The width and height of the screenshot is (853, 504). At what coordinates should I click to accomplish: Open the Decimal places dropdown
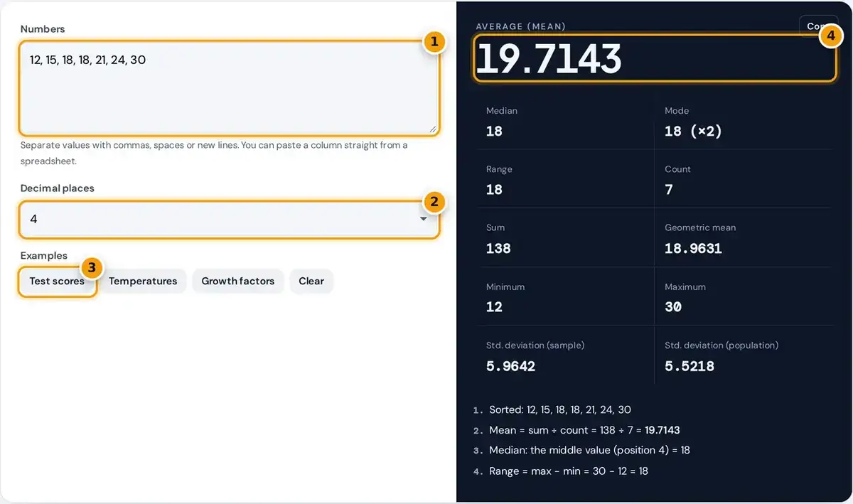tap(229, 219)
